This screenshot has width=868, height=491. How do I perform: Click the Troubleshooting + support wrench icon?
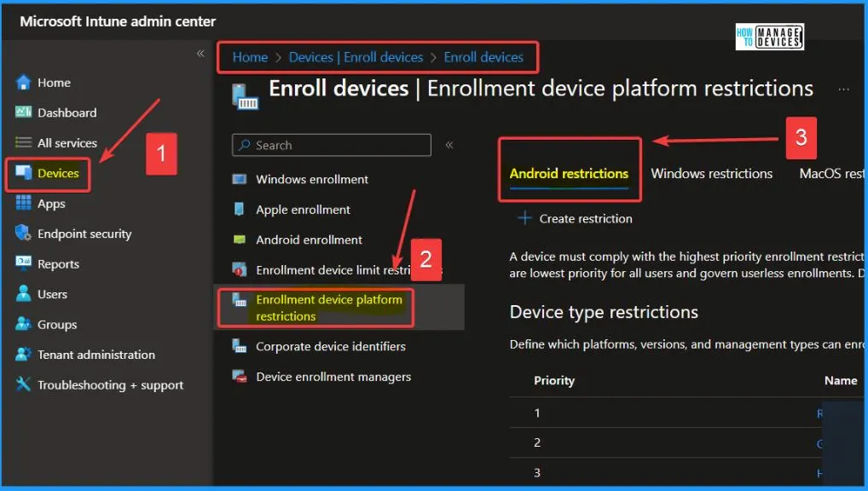[x=23, y=384]
